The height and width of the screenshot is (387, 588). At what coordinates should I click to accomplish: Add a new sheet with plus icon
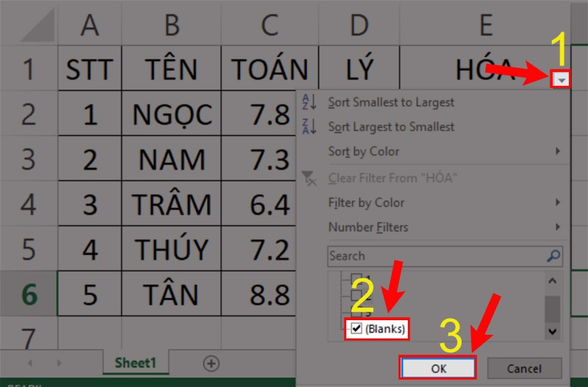(x=211, y=364)
